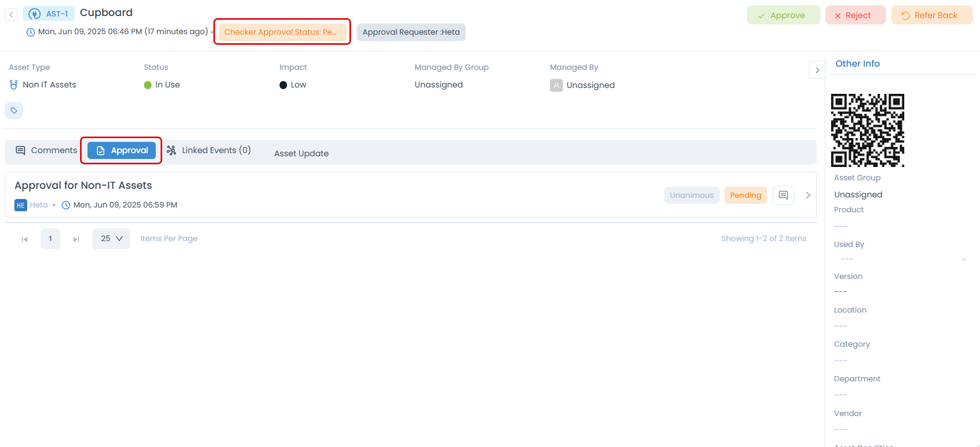
Task: Switch to Linked Events (0) tab
Action: coord(209,150)
